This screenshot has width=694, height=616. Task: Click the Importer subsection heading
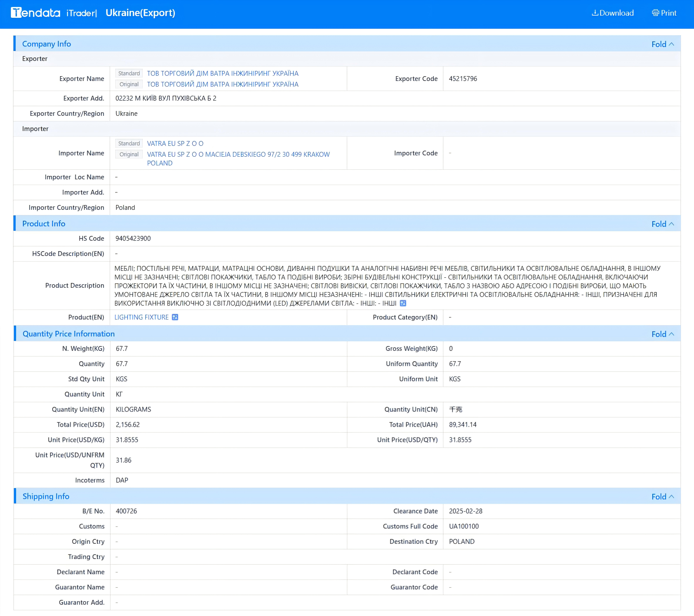(x=35, y=129)
